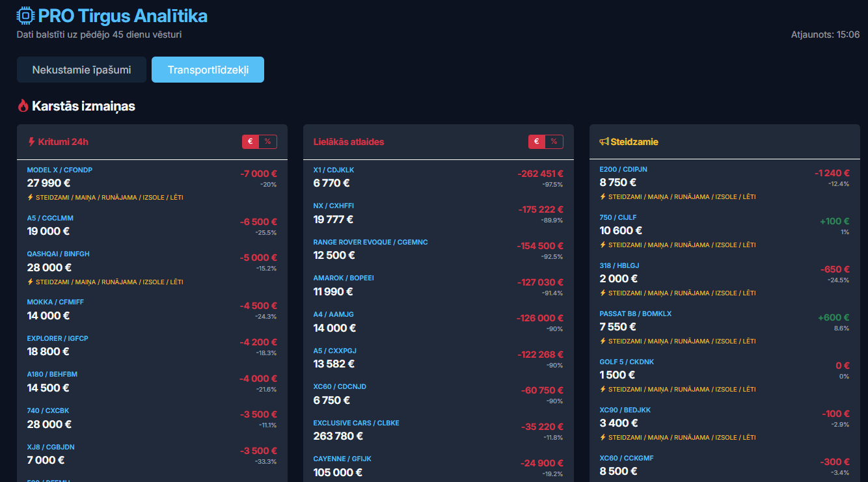
Task: Open the RANGE ROVER EVOQUE / CGEMNC listing
Action: pos(370,242)
